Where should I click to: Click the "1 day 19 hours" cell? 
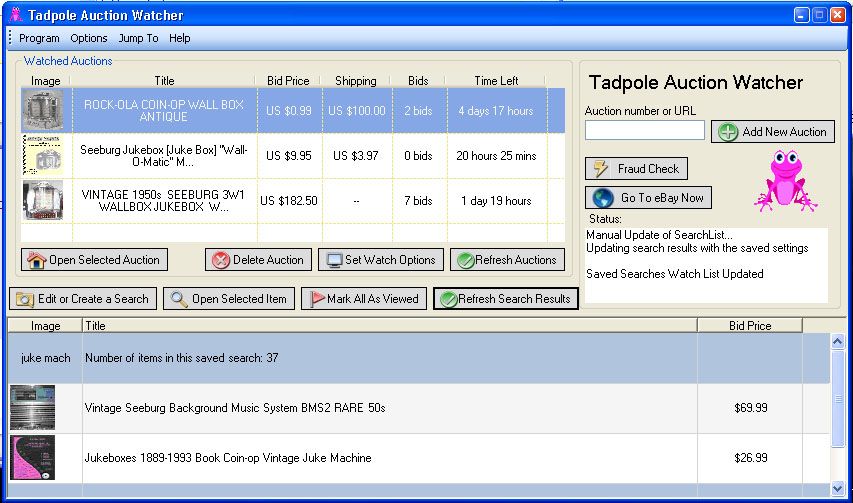(x=496, y=201)
